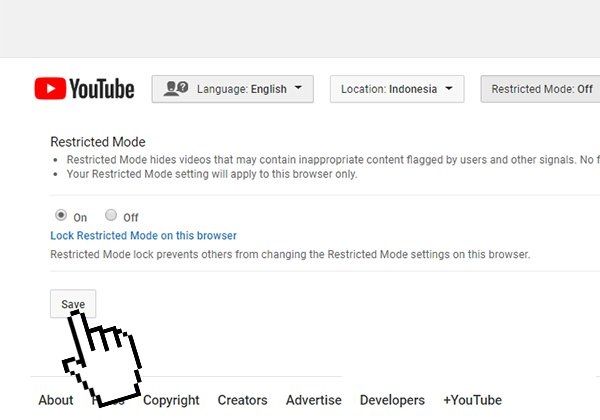Save the Restricted Mode setting

pyautogui.click(x=73, y=304)
